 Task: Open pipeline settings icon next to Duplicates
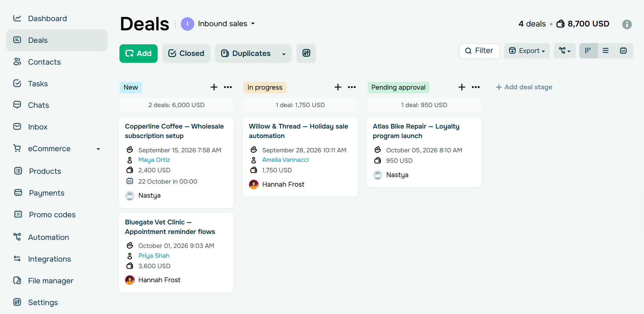click(306, 53)
